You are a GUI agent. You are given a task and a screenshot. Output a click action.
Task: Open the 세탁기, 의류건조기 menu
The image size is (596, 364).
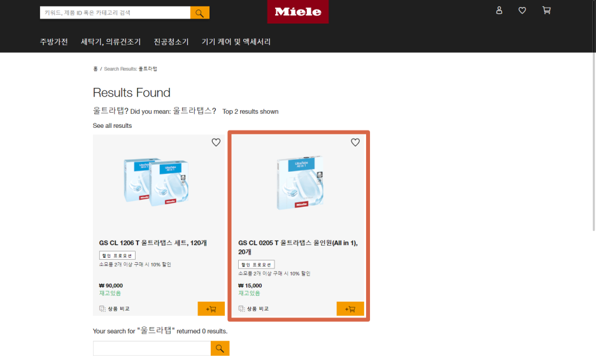click(x=111, y=42)
